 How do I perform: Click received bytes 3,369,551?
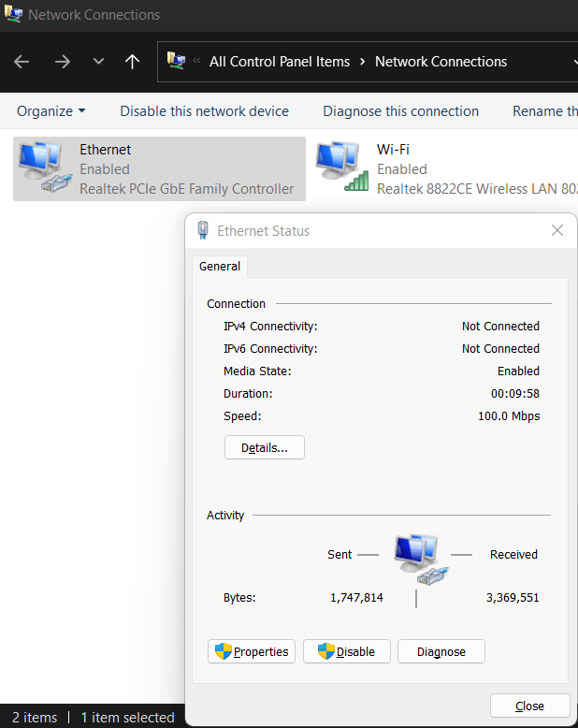click(513, 598)
